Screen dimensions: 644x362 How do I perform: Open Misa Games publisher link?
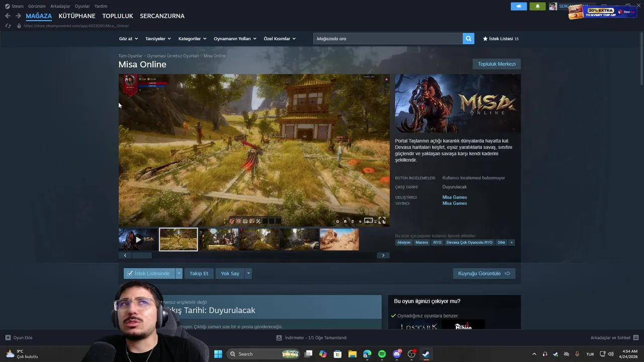(455, 203)
